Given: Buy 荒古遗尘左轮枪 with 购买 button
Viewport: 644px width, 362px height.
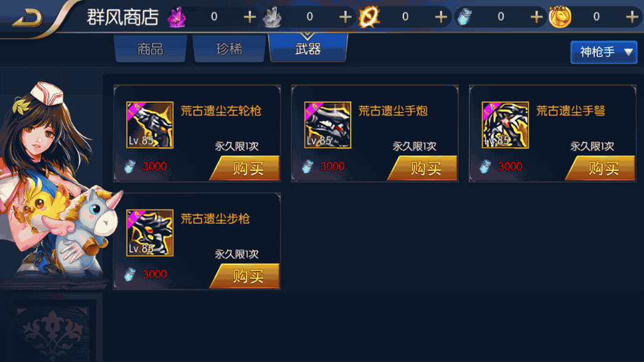Looking at the screenshot, I should 245,168.
